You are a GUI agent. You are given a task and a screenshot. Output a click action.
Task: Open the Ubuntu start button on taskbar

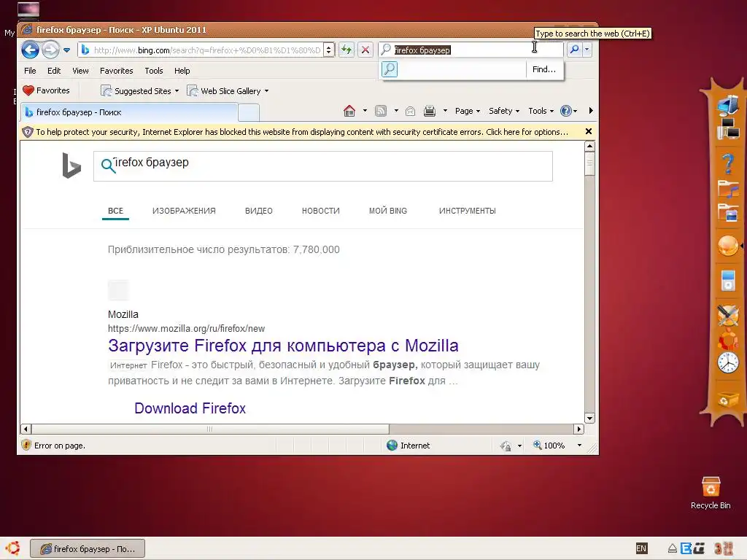pyautogui.click(x=13, y=548)
